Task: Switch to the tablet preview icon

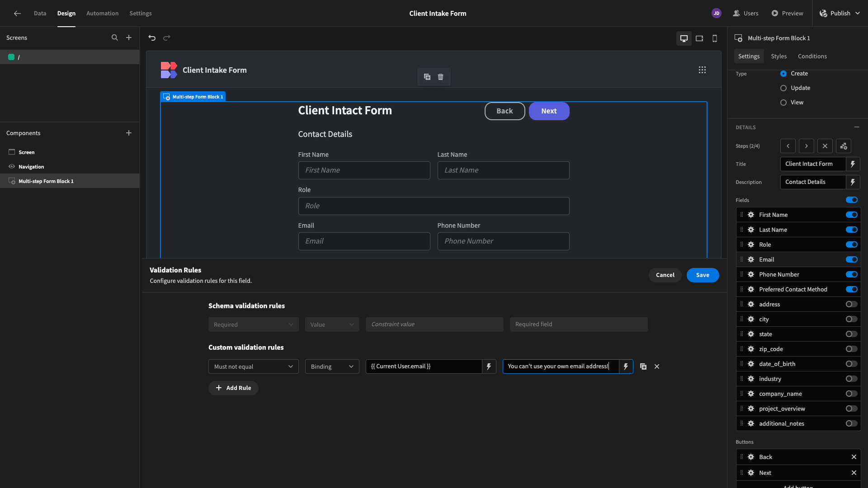Action: tap(699, 38)
